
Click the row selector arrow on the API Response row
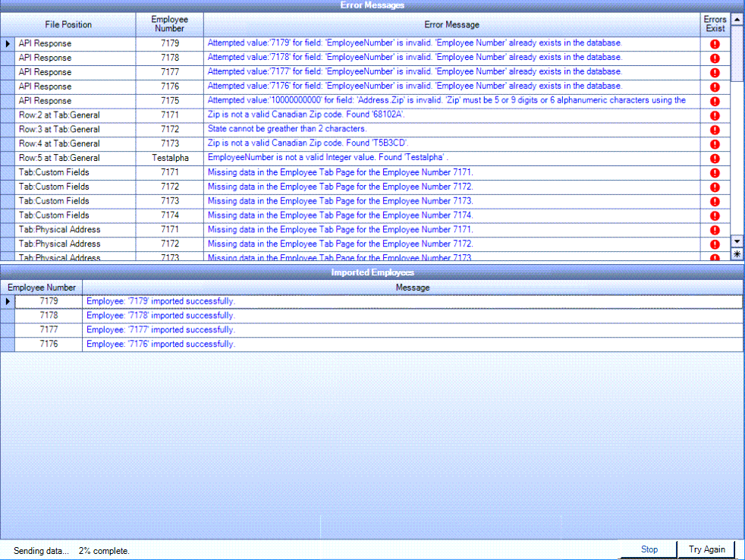coord(7,43)
